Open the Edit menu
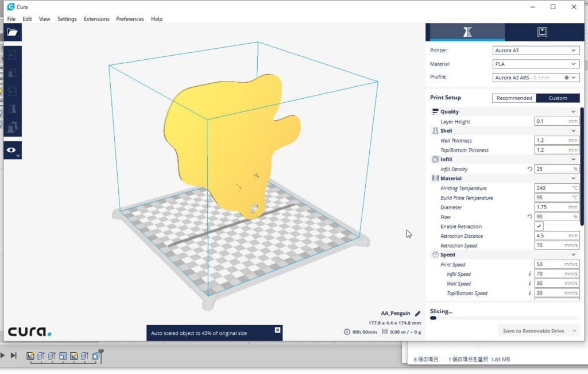This screenshot has height=374, width=588. click(x=27, y=19)
